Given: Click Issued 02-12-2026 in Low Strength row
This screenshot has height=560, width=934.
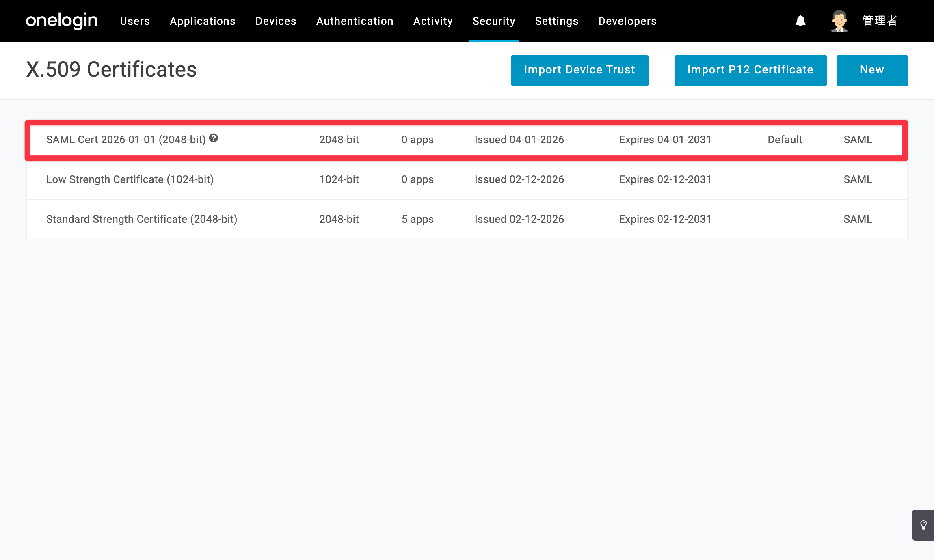Looking at the screenshot, I should (519, 179).
